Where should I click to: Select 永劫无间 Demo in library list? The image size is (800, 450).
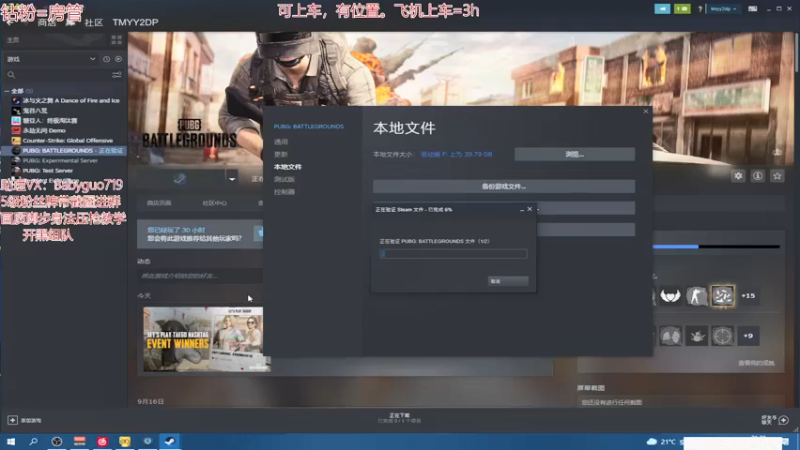(x=43, y=131)
